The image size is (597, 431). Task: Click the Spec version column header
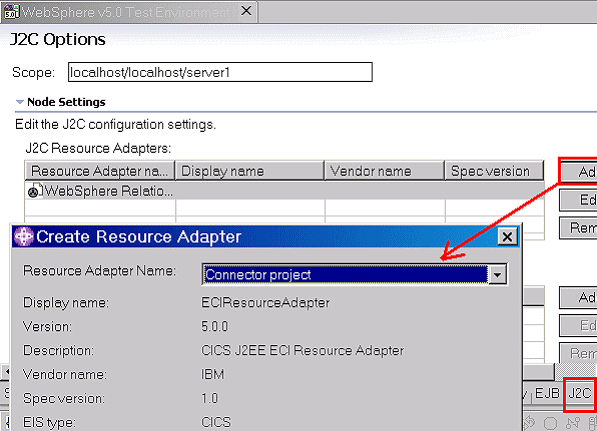click(494, 171)
